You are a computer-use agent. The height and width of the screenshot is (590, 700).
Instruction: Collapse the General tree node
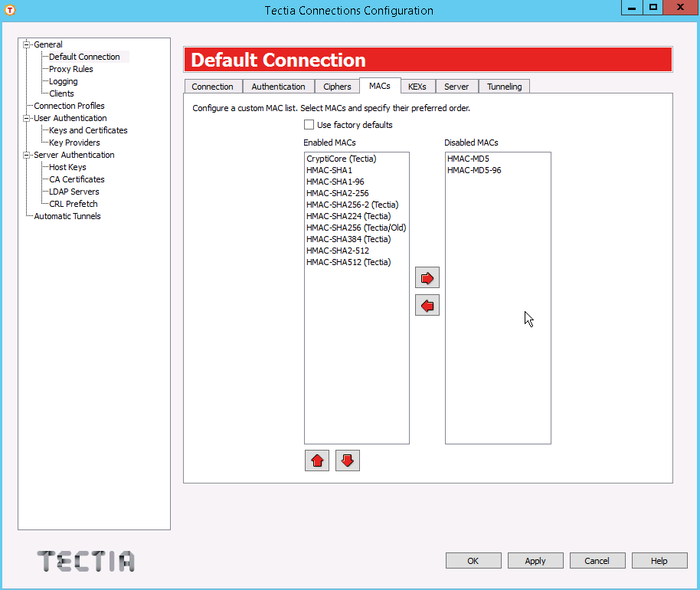tap(26, 44)
